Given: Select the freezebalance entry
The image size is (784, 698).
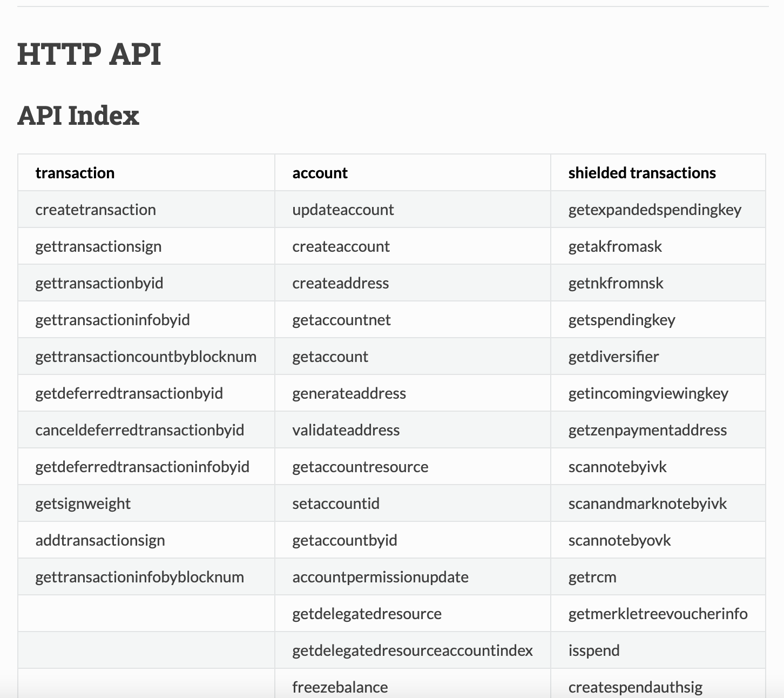Looking at the screenshot, I should pos(340,687).
